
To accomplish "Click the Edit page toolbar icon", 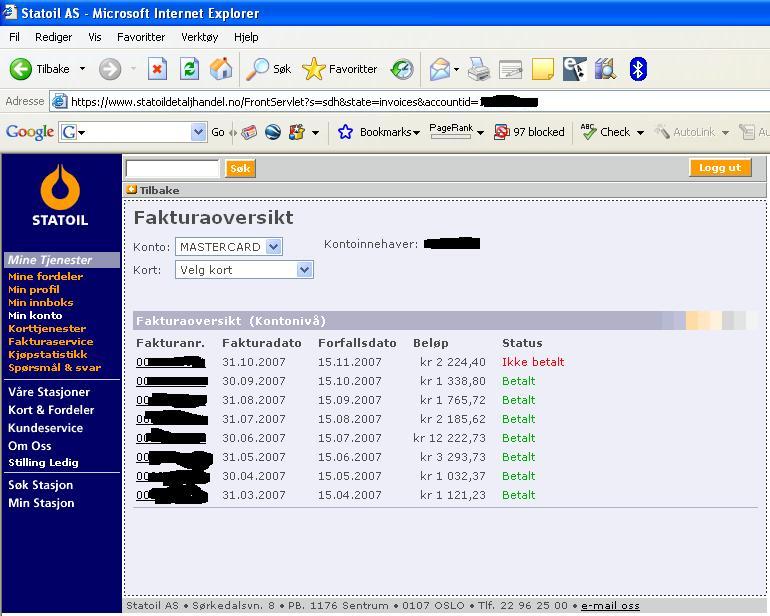I will pos(511,69).
